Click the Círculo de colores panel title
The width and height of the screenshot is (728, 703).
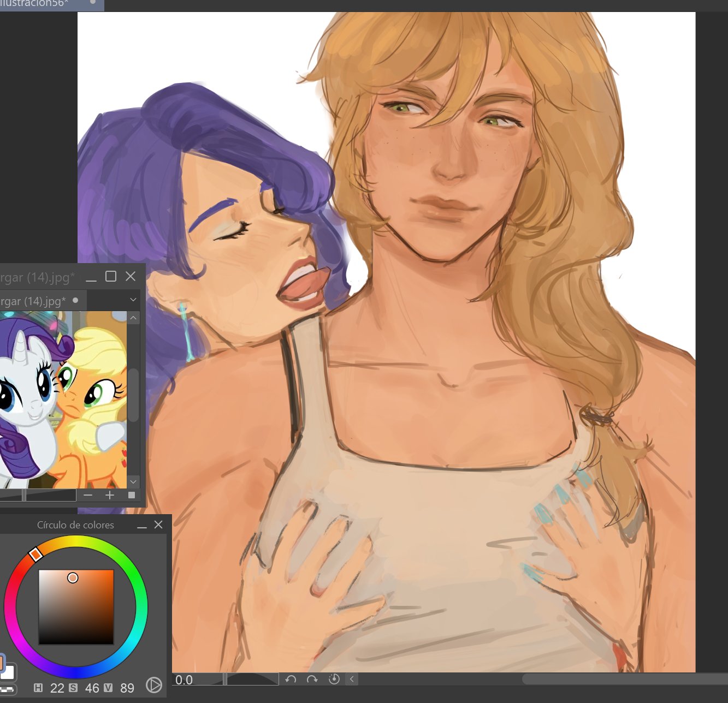(x=75, y=525)
